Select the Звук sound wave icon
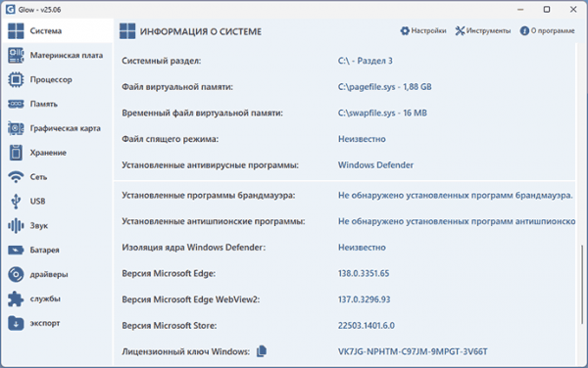 (16, 225)
